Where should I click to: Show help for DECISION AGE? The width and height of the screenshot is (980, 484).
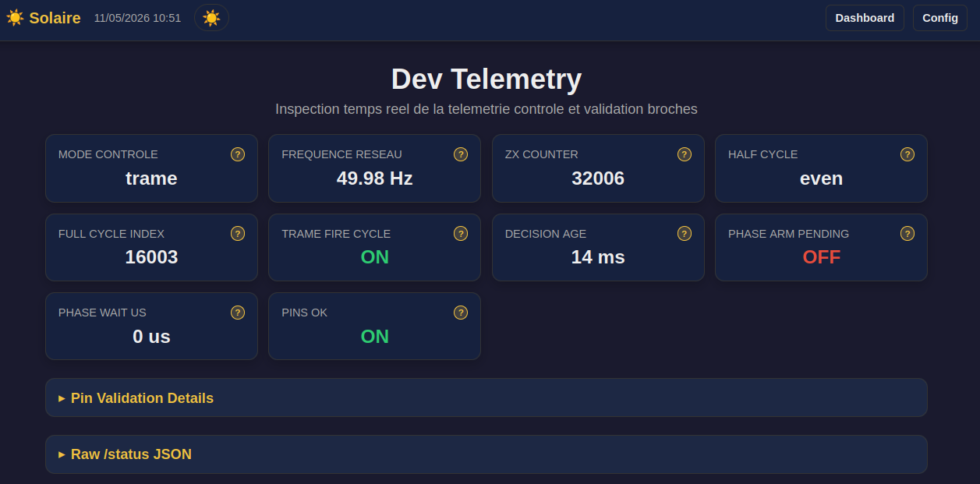coord(685,233)
